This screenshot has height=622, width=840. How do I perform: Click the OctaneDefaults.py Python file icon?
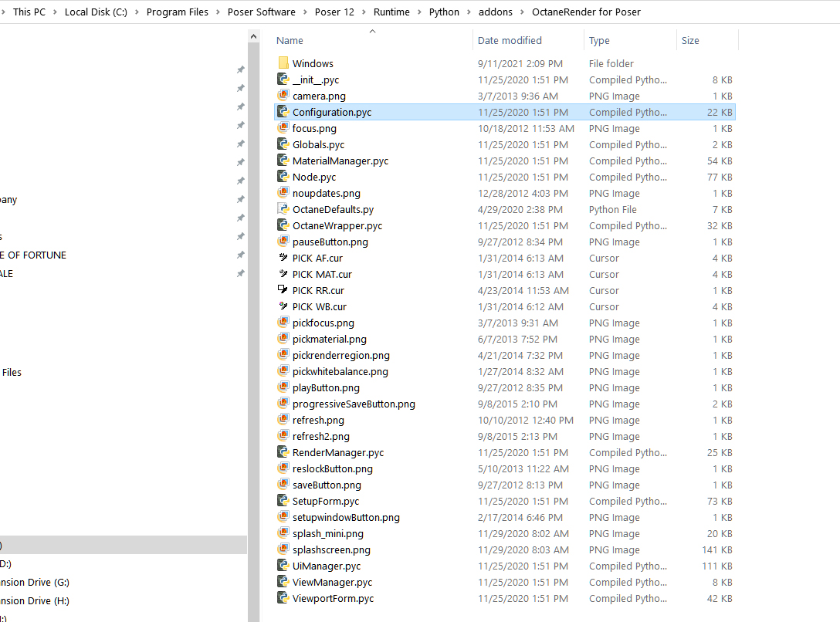point(283,209)
